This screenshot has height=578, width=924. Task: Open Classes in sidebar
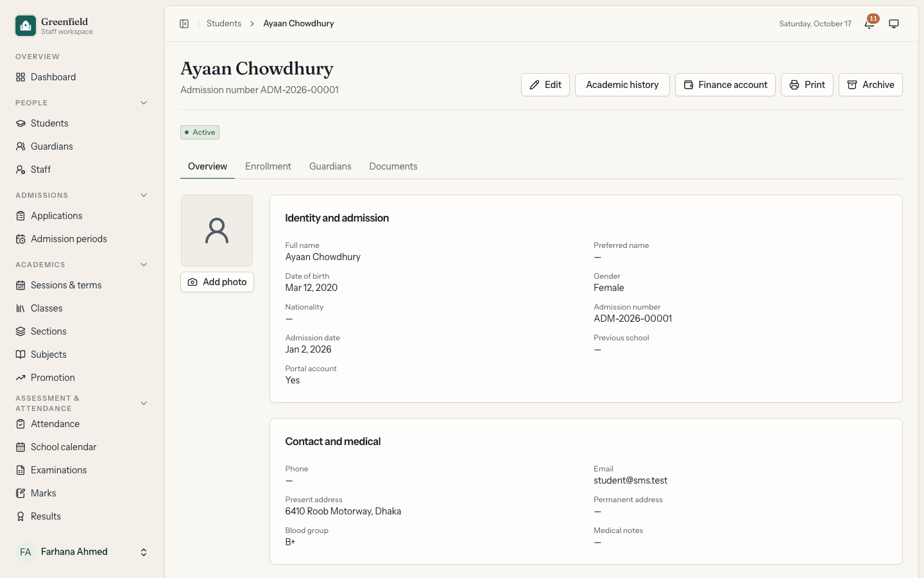[x=82, y=308]
